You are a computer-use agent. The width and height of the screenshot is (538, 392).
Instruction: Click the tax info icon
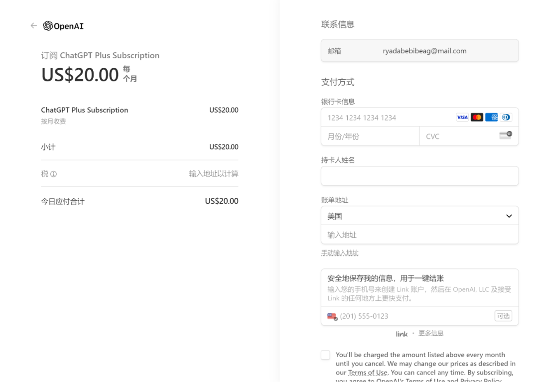(54, 174)
